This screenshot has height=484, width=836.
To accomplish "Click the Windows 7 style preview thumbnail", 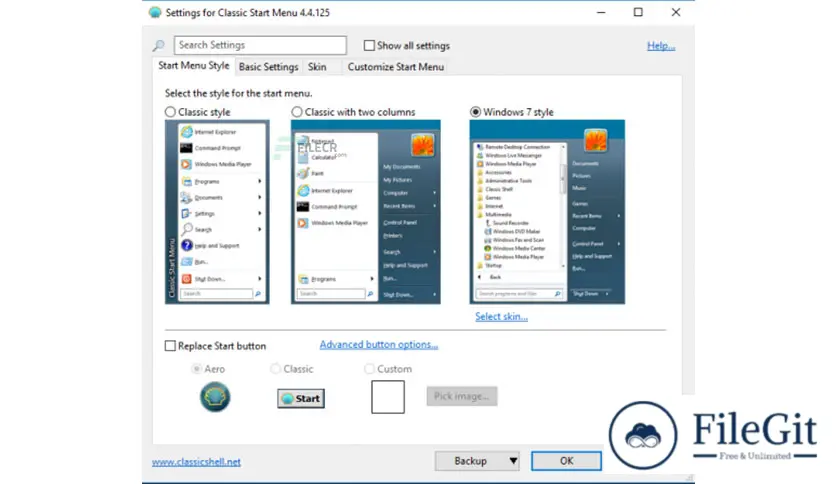I will click(547, 212).
